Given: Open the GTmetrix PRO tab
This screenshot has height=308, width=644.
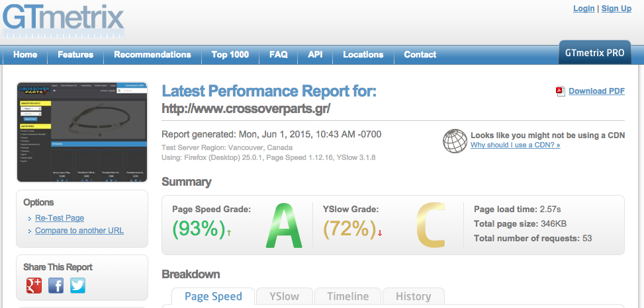Looking at the screenshot, I should click(x=595, y=52).
